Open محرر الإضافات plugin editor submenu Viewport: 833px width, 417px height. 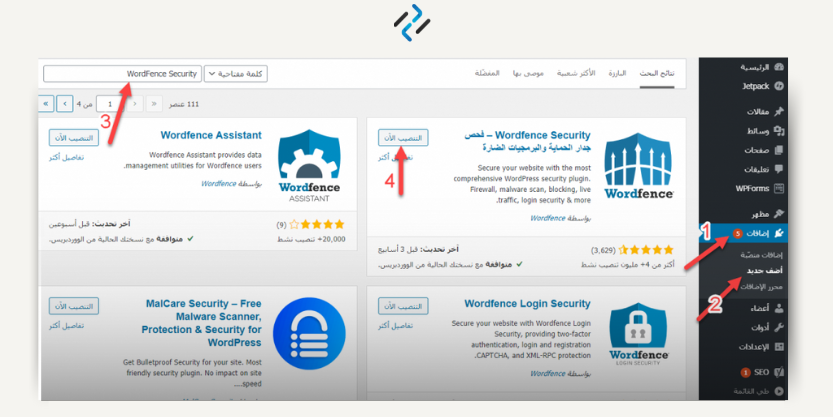pos(761,287)
